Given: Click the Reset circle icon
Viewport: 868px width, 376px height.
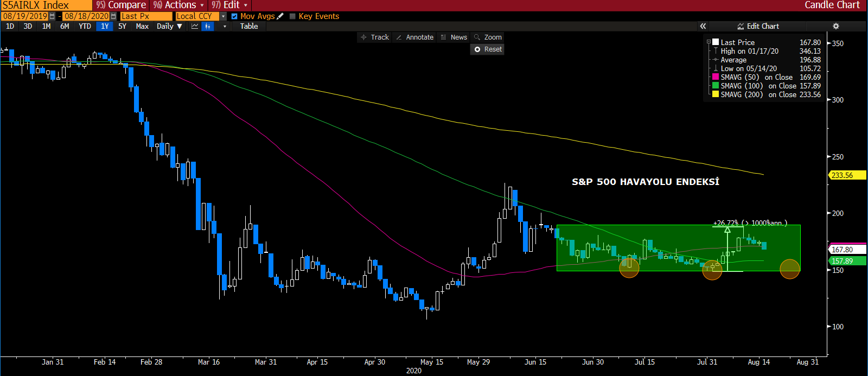Looking at the screenshot, I should [477, 49].
